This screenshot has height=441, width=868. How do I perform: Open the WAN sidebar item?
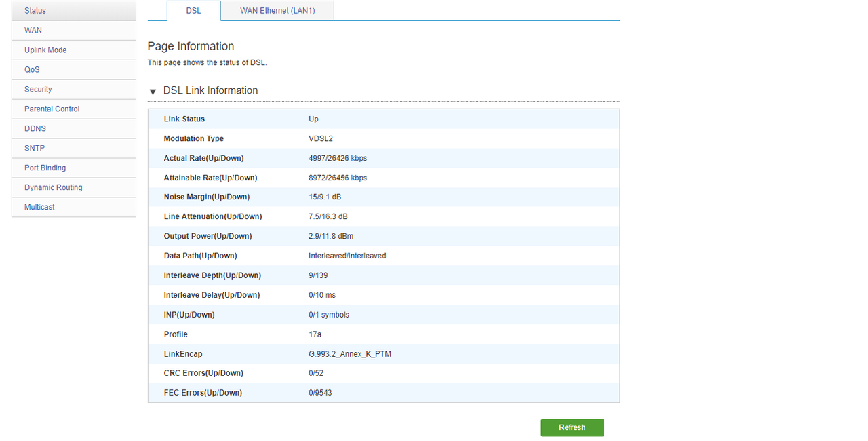coord(33,31)
